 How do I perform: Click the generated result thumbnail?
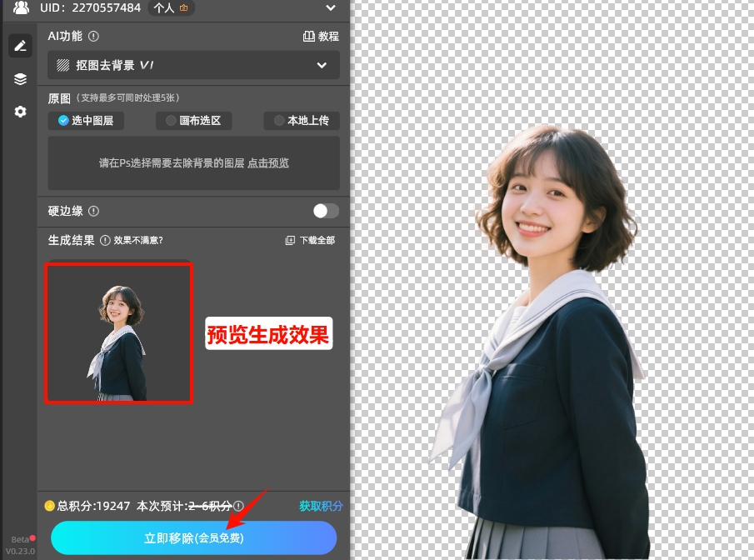click(x=118, y=332)
